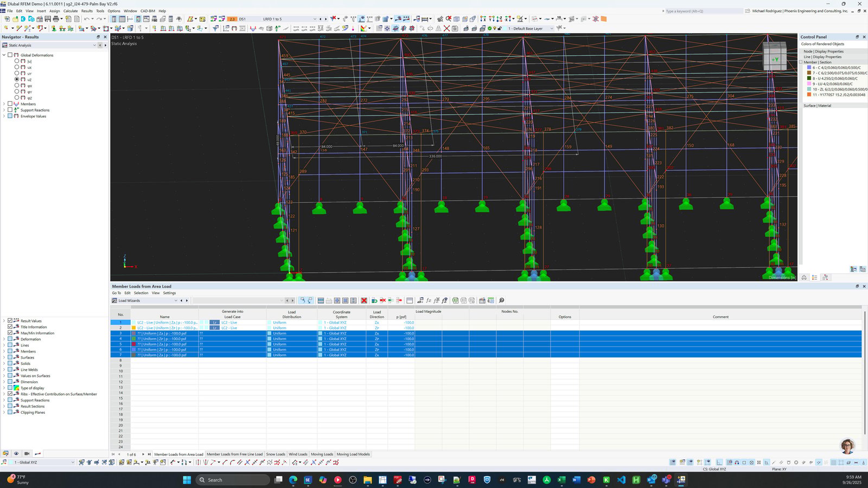Open the Navigator camera tab icon
The image size is (868, 488).
click(27, 454)
